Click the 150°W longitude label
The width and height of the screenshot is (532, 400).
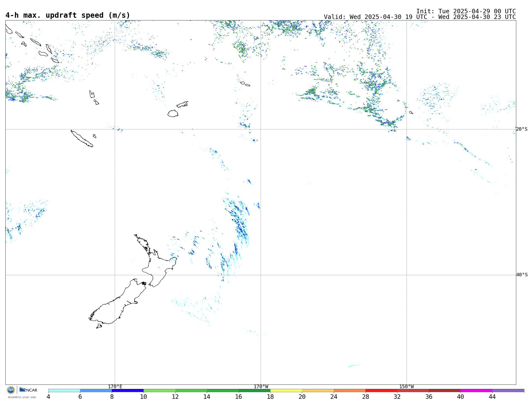point(407,387)
